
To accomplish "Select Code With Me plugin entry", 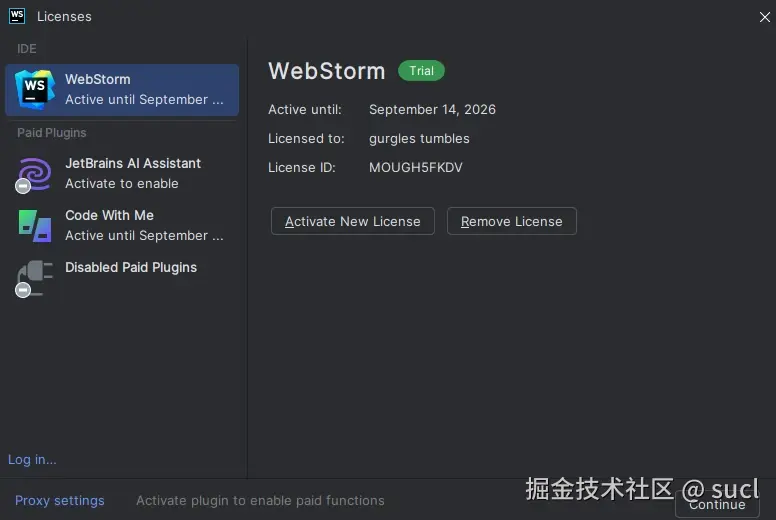I will pos(122,226).
